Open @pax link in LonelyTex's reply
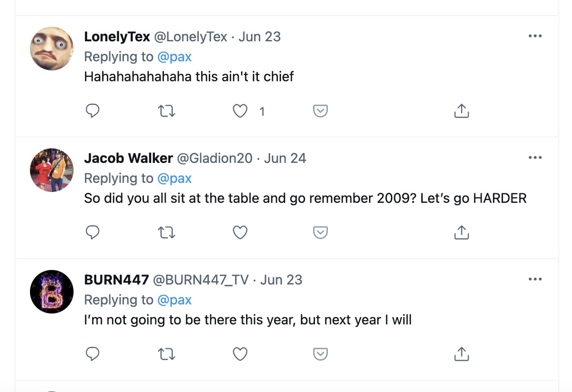 coord(174,57)
